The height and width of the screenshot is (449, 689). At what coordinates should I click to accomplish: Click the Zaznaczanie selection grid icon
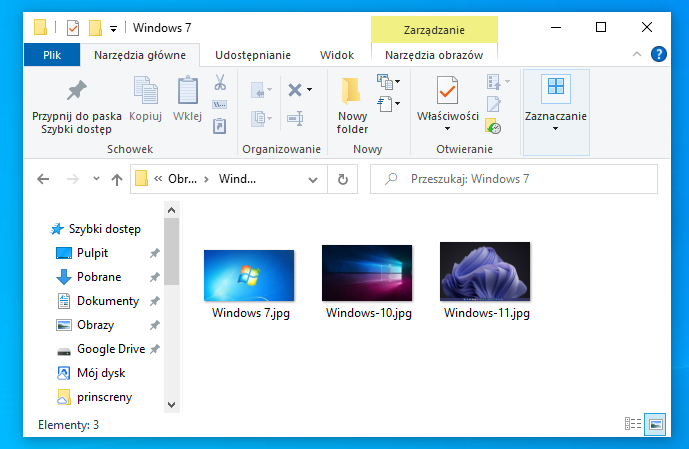[556, 87]
